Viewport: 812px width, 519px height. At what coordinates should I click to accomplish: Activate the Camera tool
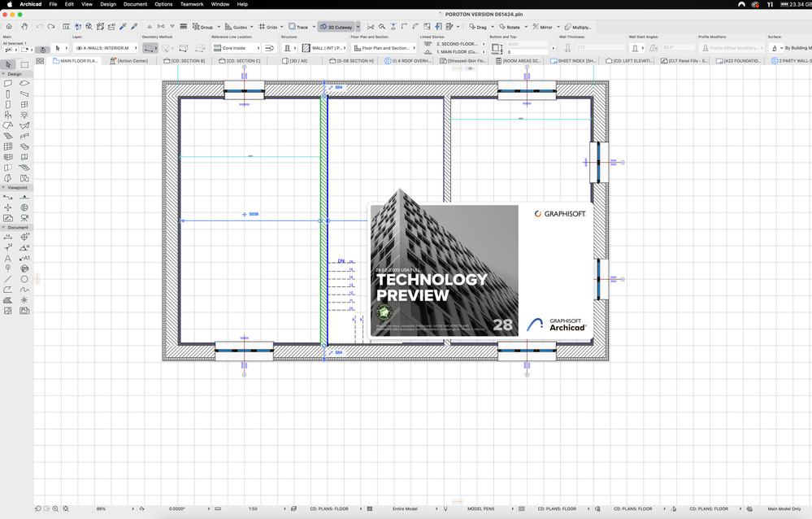24,218
